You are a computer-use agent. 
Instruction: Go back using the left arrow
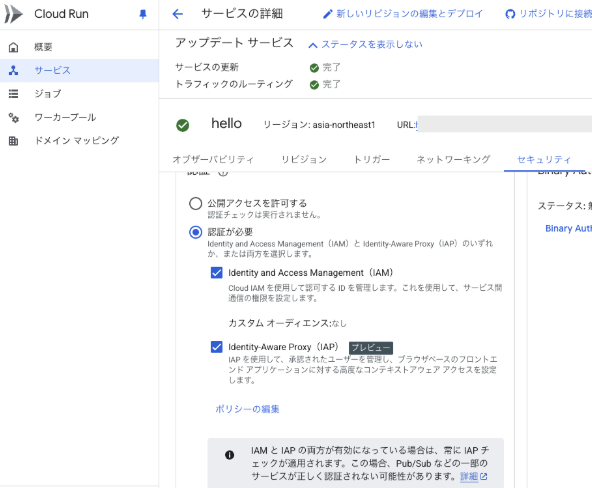coord(177,14)
